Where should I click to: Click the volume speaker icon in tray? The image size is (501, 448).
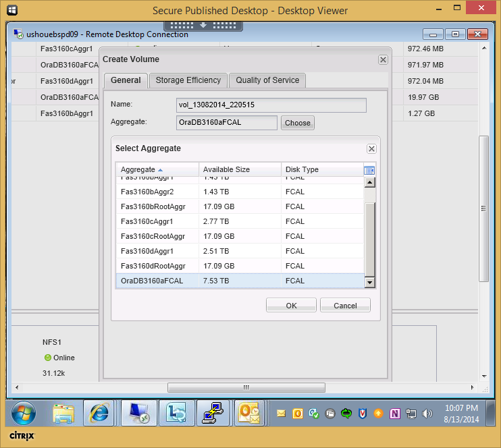tap(427, 413)
